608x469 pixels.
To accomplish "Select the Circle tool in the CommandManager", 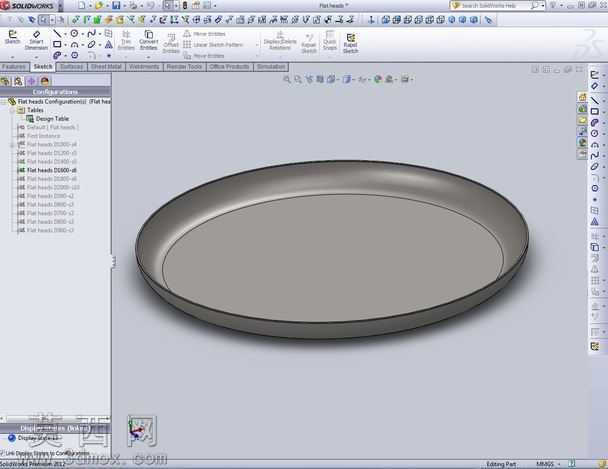I will pyautogui.click(x=74, y=34).
